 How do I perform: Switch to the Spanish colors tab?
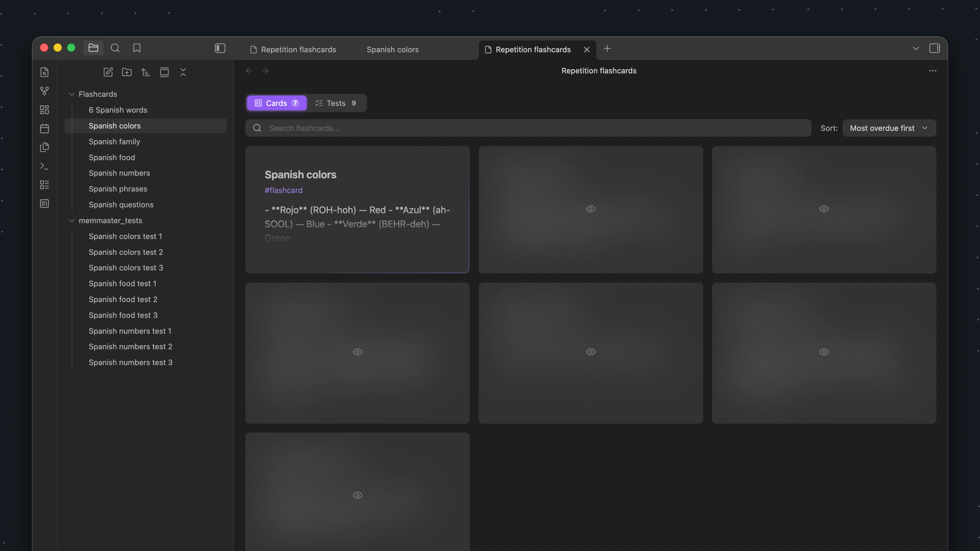[x=392, y=49]
